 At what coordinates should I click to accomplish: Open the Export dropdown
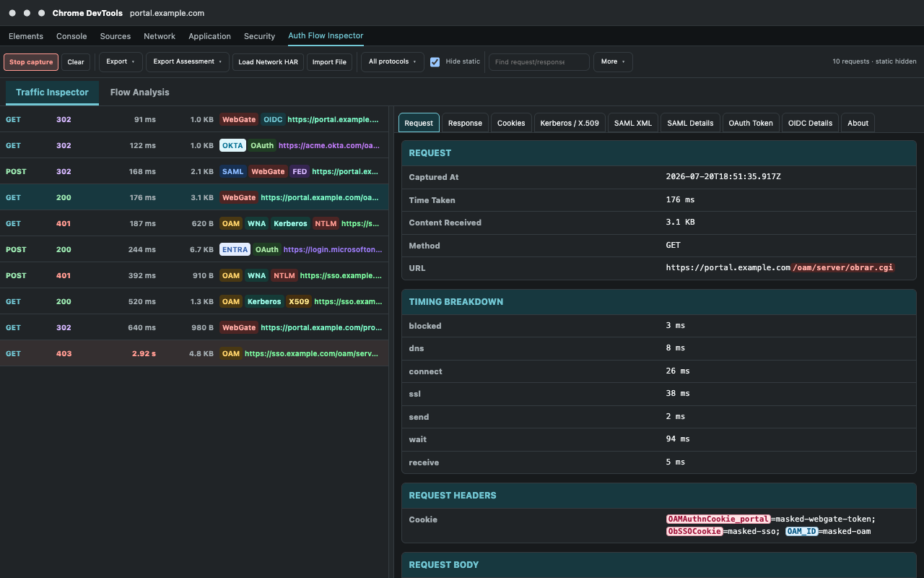coord(121,62)
